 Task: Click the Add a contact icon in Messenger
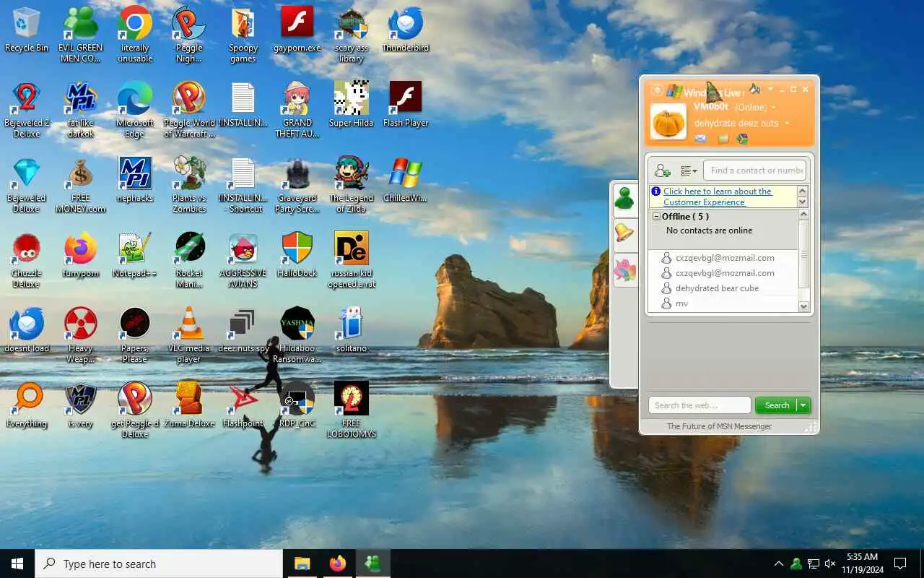662,171
